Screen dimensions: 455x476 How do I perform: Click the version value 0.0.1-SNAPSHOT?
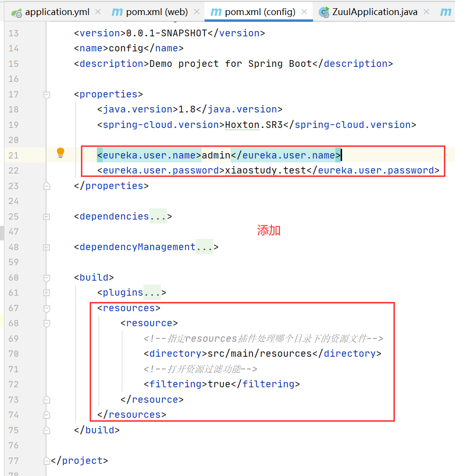tap(167, 33)
